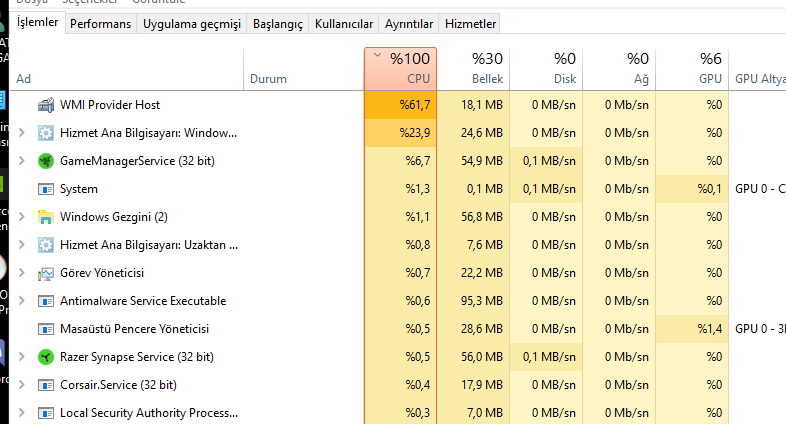Click the %61,7 CPU value
This screenshot has height=424, width=786.
click(x=415, y=105)
